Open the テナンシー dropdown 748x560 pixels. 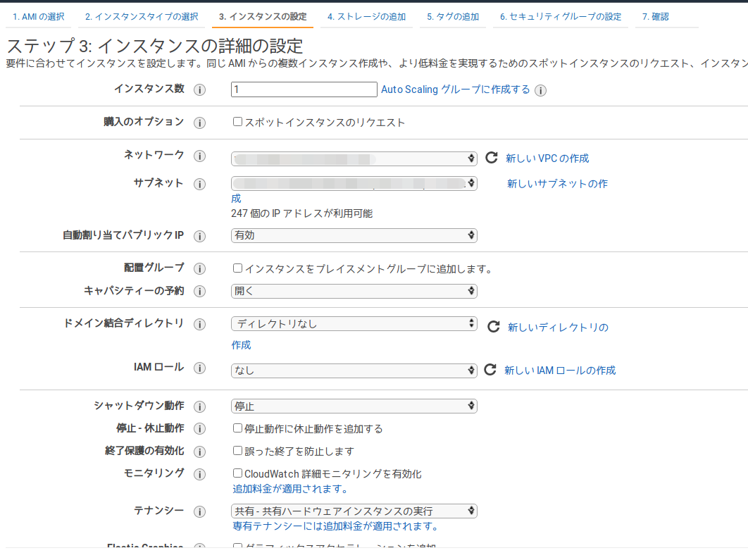[x=354, y=510]
